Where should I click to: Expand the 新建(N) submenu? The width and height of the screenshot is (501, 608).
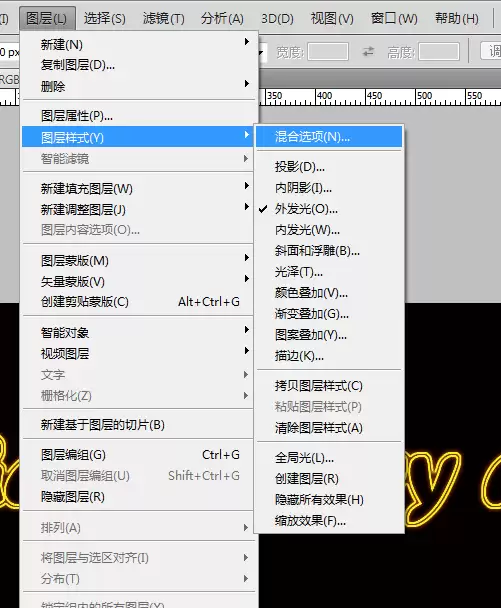pyautogui.click(x=138, y=44)
